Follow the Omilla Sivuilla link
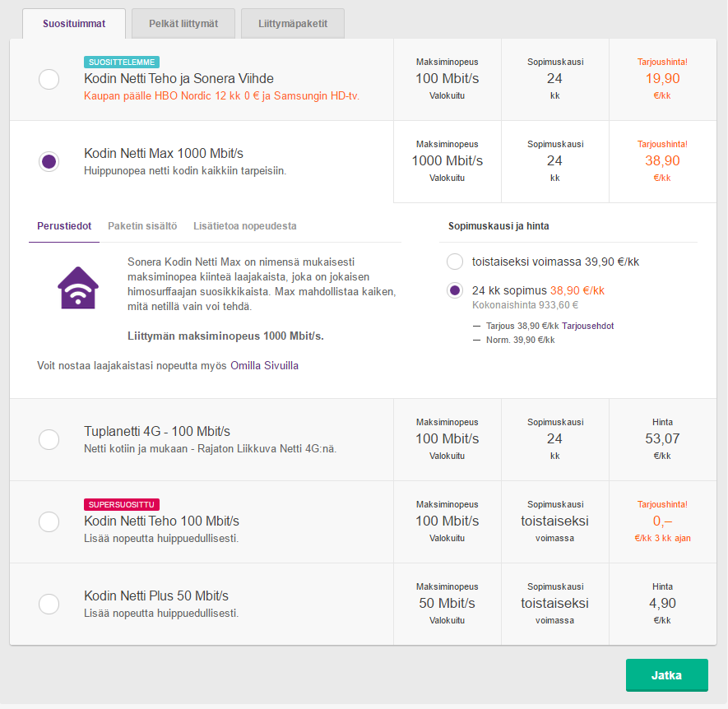728x709 pixels. pyautogui.click(x=264, y=365)
